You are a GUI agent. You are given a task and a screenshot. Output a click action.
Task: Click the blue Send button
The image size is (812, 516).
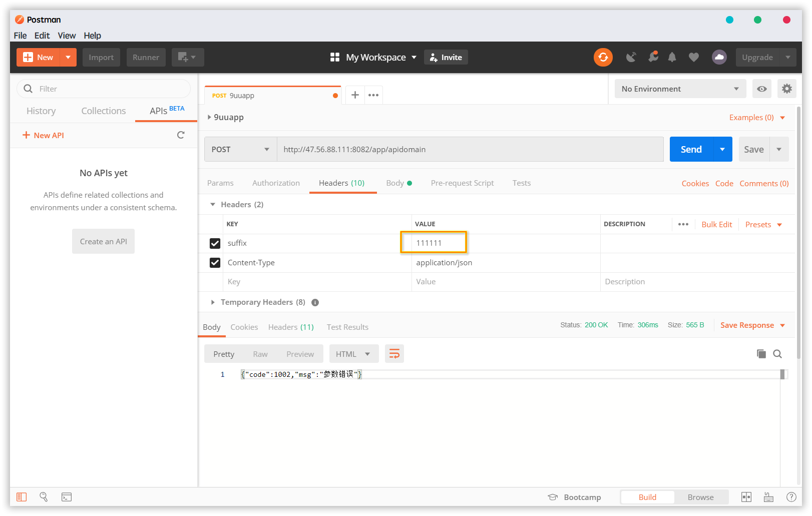(691, 149)
